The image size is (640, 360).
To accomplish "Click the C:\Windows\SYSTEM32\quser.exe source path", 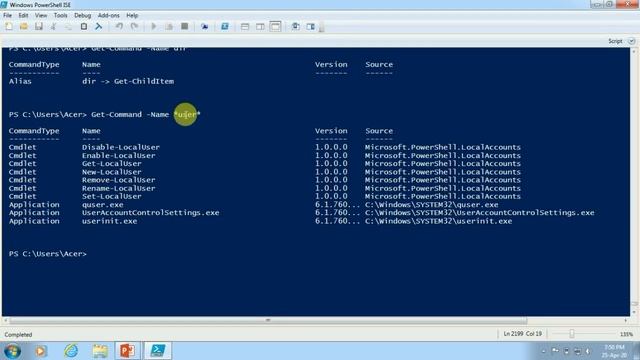I will pos(431,204).
